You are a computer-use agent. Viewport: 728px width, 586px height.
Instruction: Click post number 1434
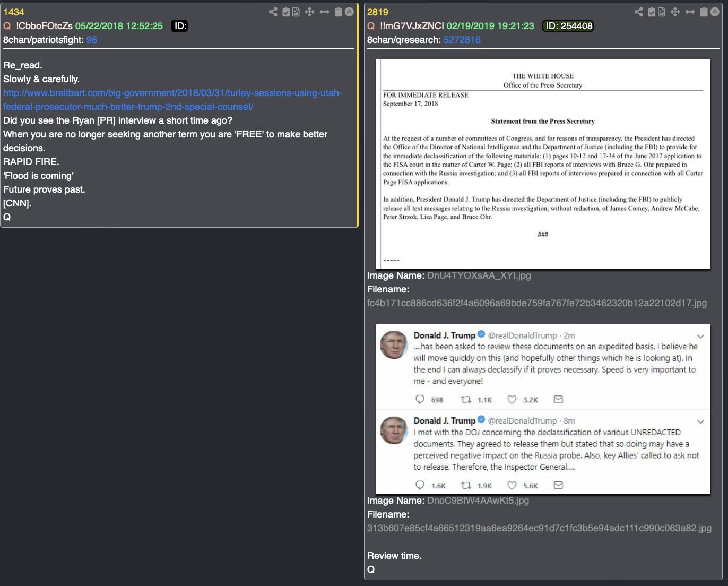tap(14, 12)
